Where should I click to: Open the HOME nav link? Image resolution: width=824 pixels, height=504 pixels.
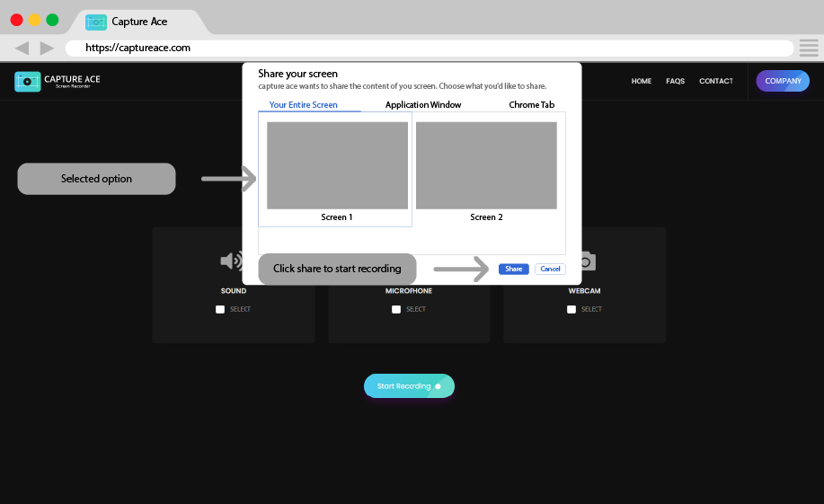(641, 81)
